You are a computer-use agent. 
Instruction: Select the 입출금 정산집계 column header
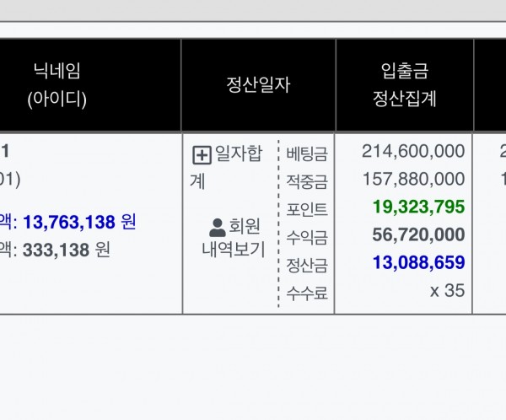point(404,85)
